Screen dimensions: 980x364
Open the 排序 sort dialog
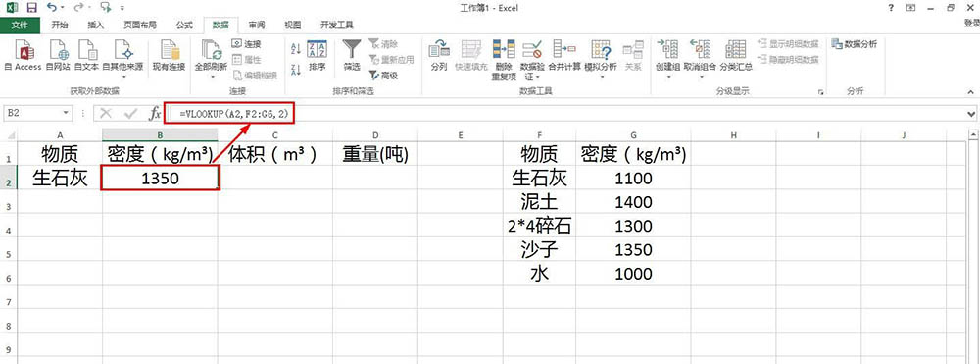pos(318,55)
